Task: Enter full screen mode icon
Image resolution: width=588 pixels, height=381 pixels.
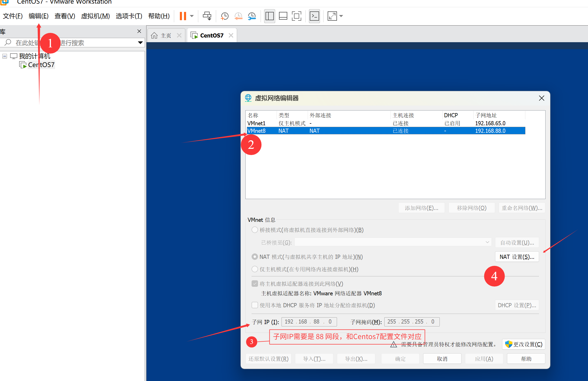Action: pyautogui.click(x=296, y=16)
